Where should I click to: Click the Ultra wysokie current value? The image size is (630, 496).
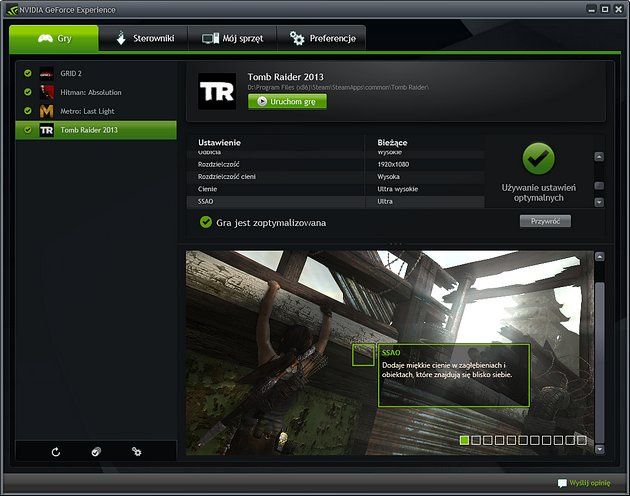point(398,189)
